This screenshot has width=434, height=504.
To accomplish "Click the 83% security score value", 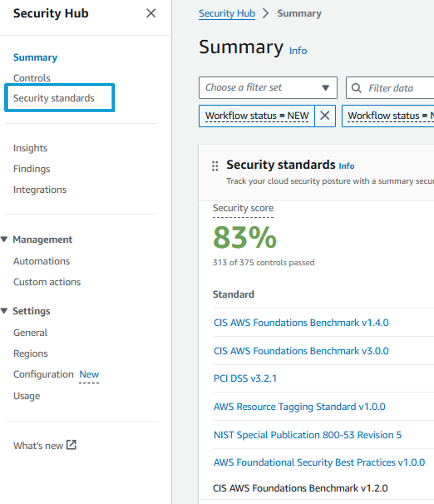I will coord(245,237).
